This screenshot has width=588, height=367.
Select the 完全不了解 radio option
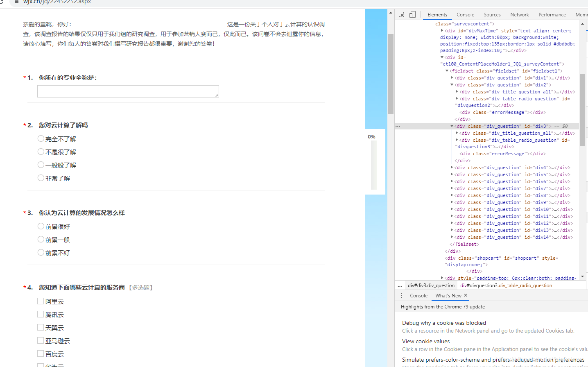pos(41,139)
